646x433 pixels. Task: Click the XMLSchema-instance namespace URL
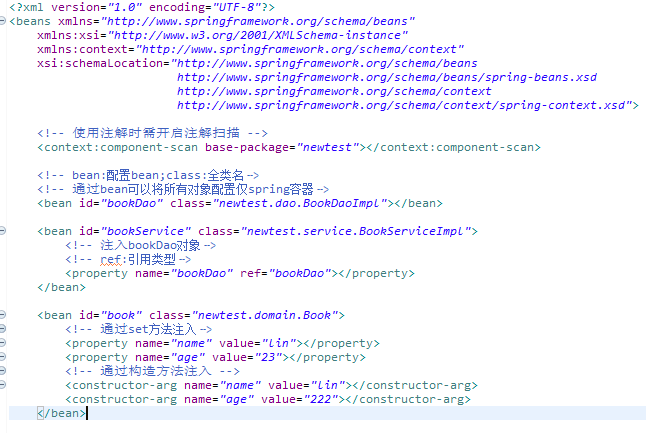249,34
